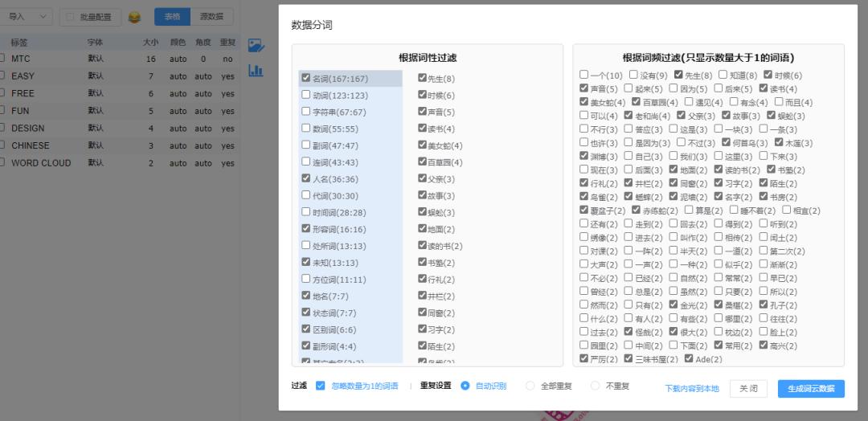
Task: Check the 什么(2) frequency word
Action: [x=584, y=317]
